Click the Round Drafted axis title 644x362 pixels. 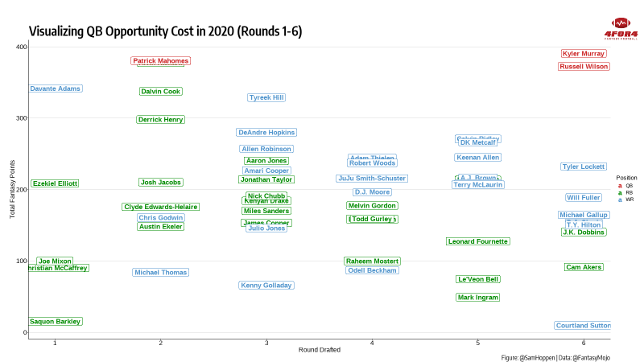tap(320, 350)
